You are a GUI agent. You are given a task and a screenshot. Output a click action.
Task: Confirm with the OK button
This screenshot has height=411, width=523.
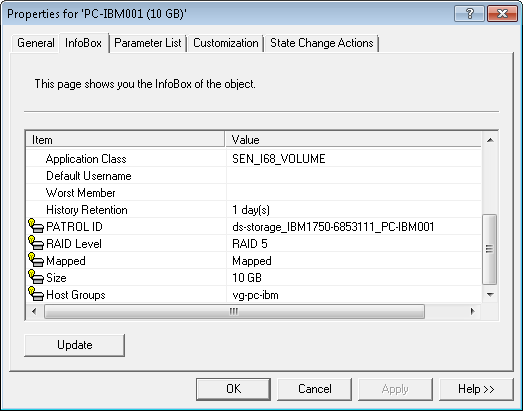(x=233, y=389)
